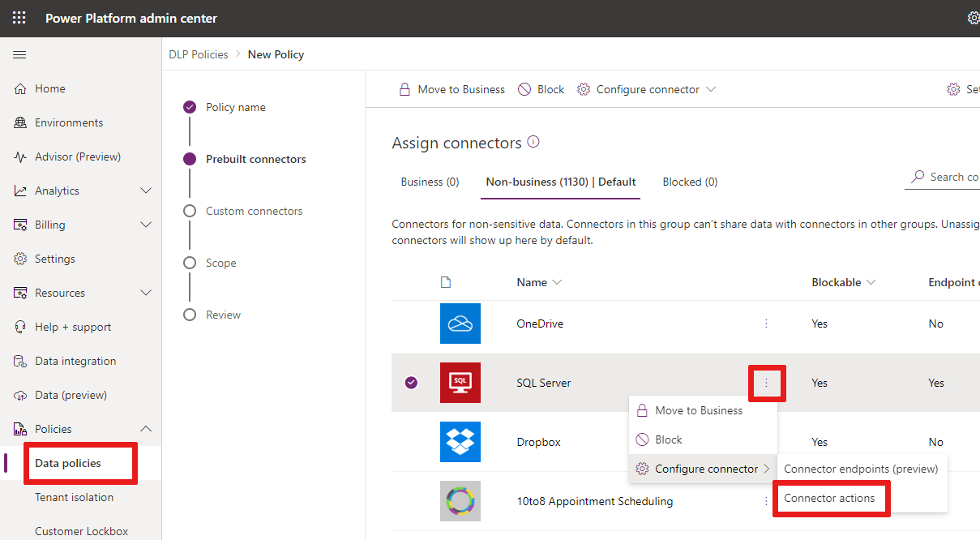
Task: Click the OneDrive connector icon
Action: click(x=460, y=324)
